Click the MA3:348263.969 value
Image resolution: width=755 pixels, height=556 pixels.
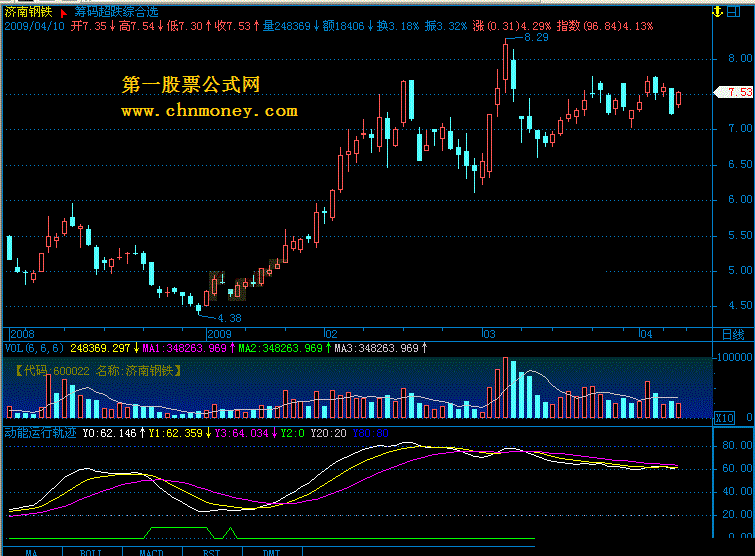coord(377,348)
